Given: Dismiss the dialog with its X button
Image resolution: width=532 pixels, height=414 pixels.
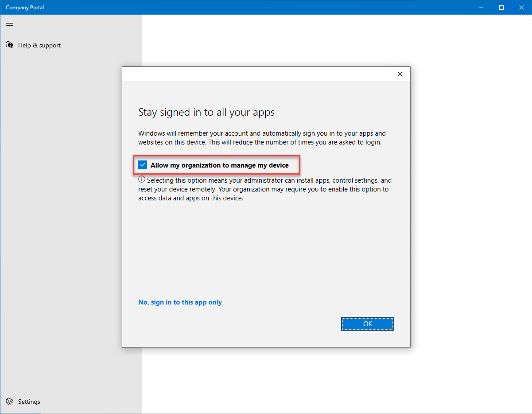Looking at the screenshot, I should point(400,74).
